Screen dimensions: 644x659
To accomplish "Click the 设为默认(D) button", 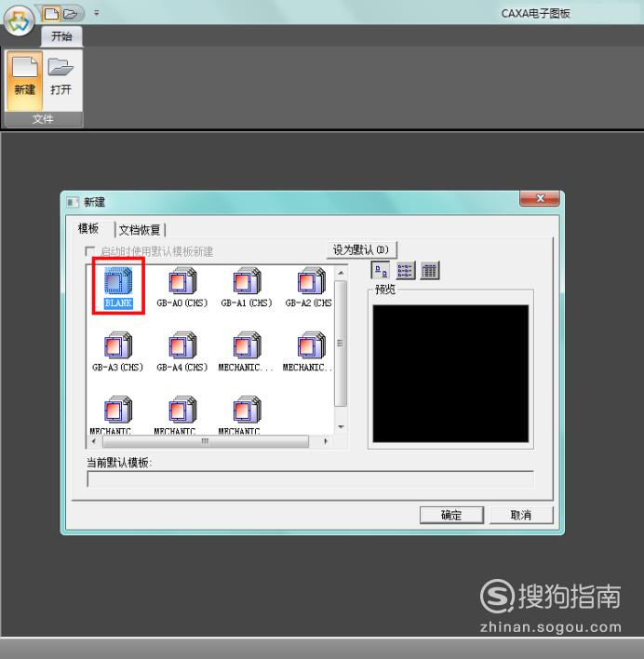I will point(361,250).
